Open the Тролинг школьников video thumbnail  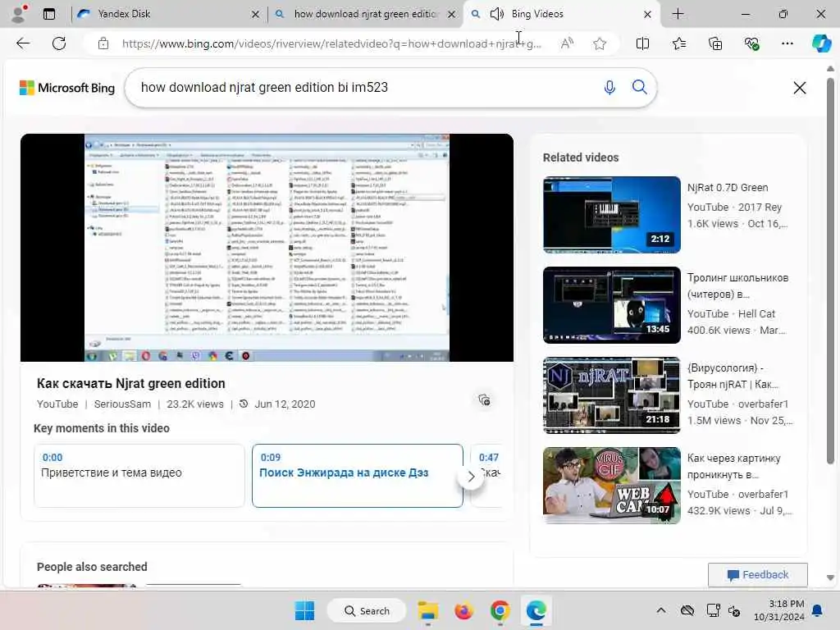click(x=611, y=305)
